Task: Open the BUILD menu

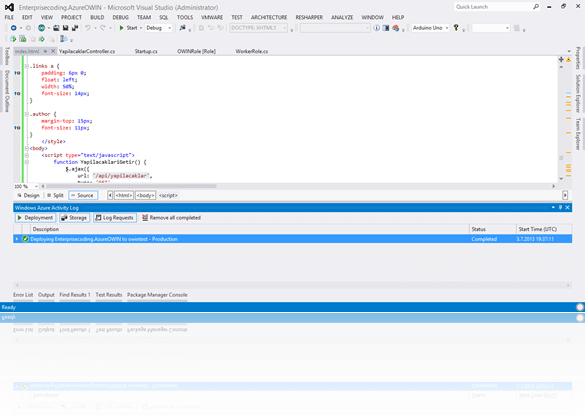Action: click(x=97, y=17)
